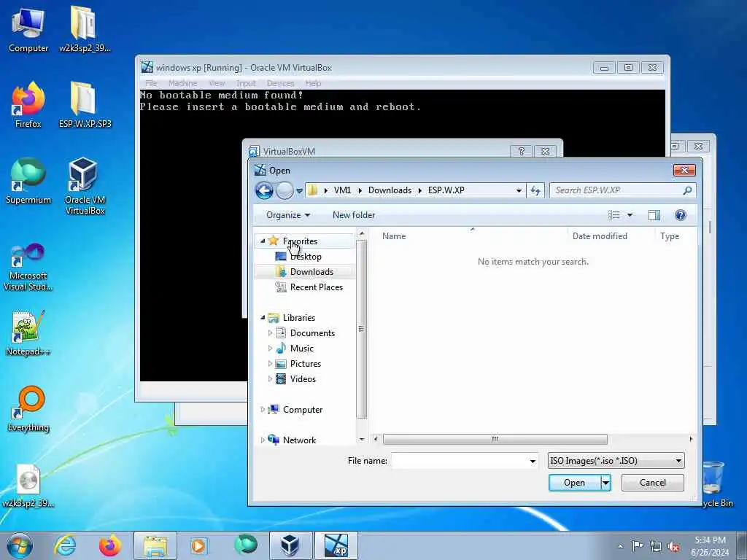Image resolution: width=747 pixels, height=560 pixels.
Task: Expand the Documents library
Action: coord(270,332)
